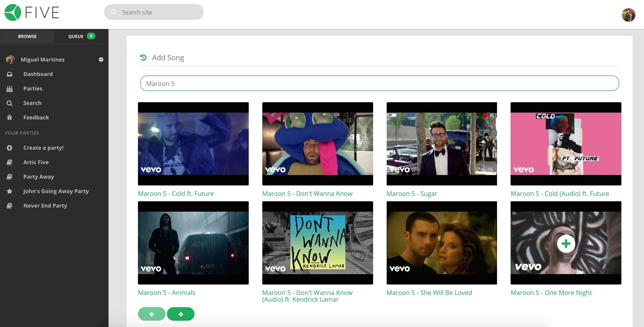The image size is (644, 327).
Task: Click the Dashboard inbox icon in sidebar
Action: pyautogui.click(x=9, y=74)
